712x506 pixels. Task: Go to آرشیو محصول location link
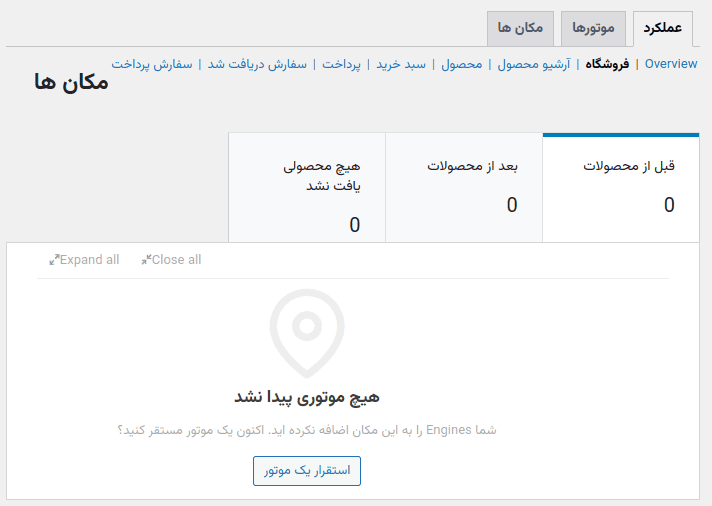pyautogui.click(x=534, y=64)
